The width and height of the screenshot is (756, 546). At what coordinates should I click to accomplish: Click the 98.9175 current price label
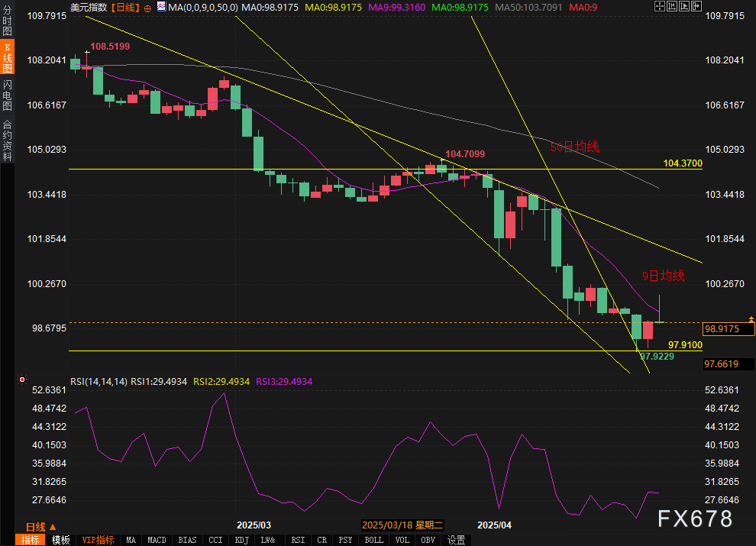(x=728, y=329)
